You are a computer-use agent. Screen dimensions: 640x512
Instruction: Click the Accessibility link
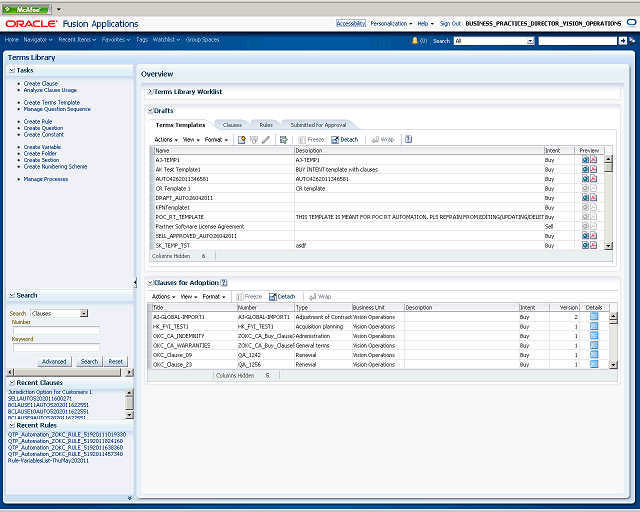point(351,24)
